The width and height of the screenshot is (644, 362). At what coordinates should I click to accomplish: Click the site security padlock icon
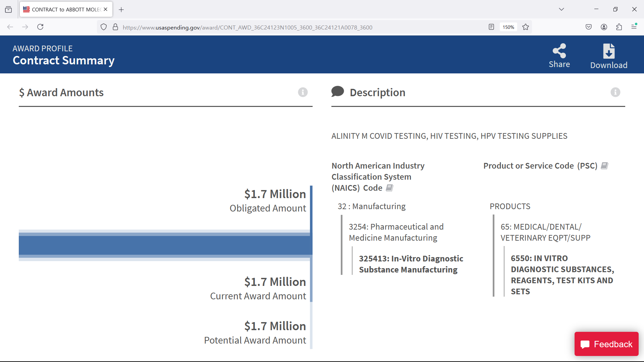click(115, 27)
